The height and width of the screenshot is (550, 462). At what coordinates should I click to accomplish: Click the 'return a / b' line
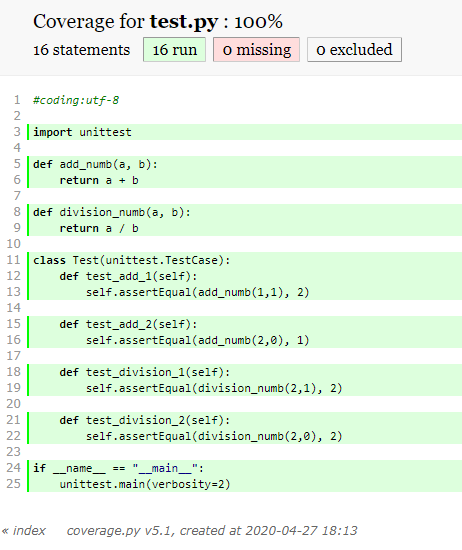[245, 228]
